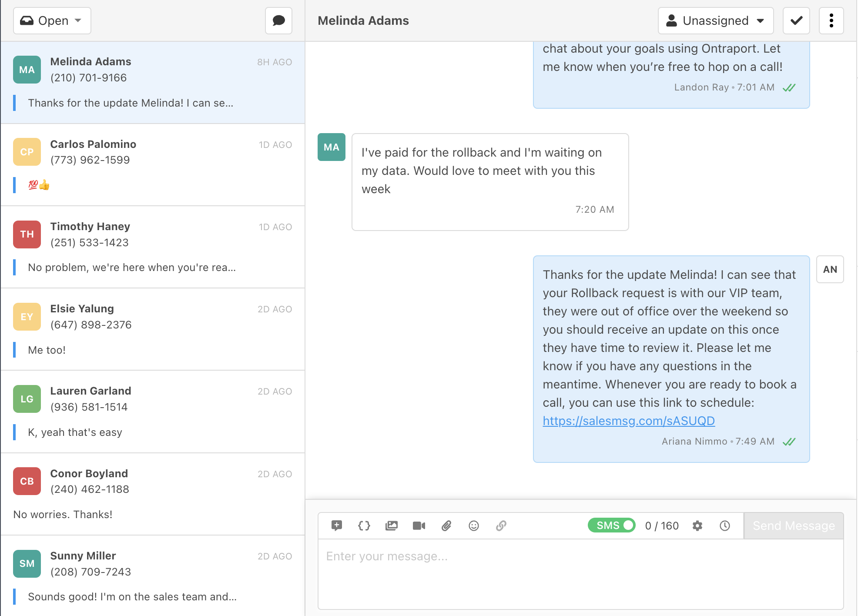This screenshot has height=616, width=858.
Task: Mark conversation closed with checkmark button
Action: (x=796, y=20)
